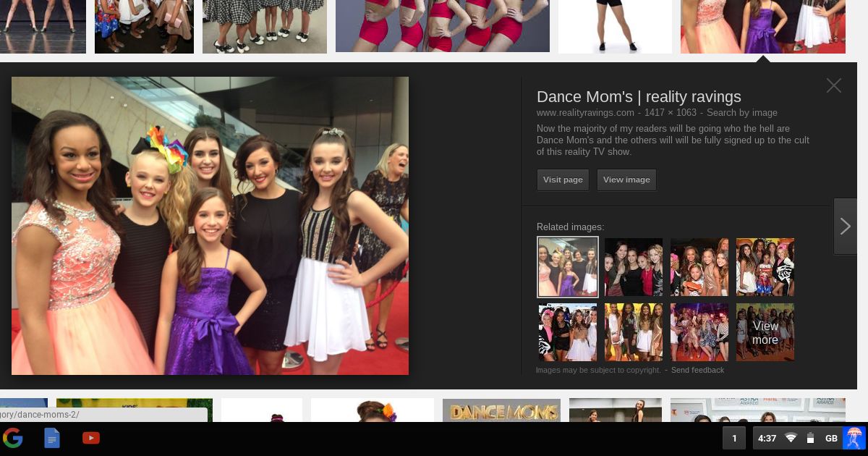Open View more related images
The height and width of the screenshot is (456, 868).
(765, 333)
